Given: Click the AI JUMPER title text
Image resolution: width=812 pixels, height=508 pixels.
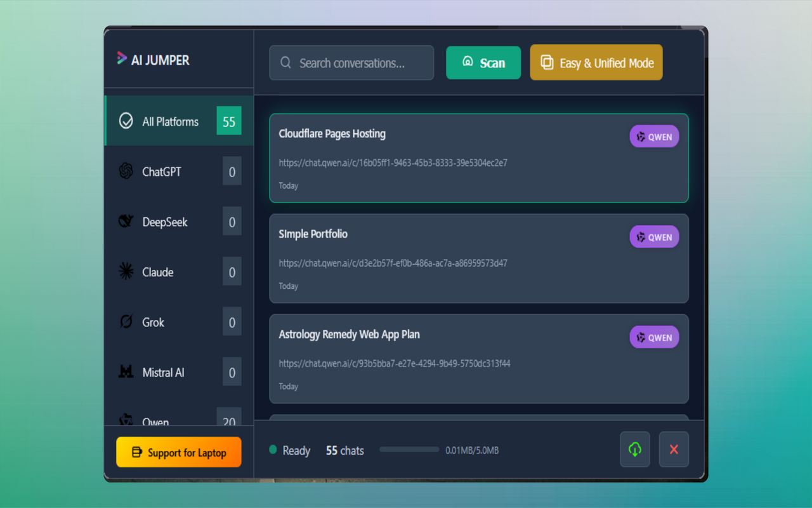Looking at the screenshot, I should coord(160,60).
